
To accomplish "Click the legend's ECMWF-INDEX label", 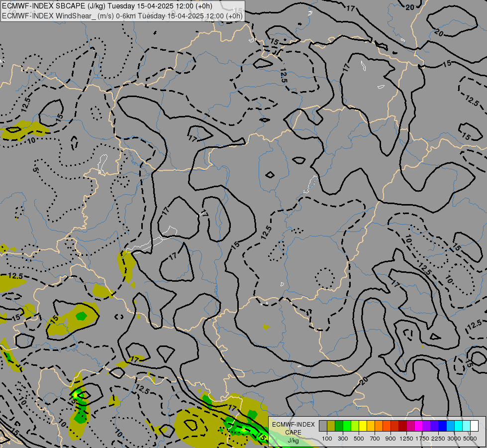I will pos(293,425).
